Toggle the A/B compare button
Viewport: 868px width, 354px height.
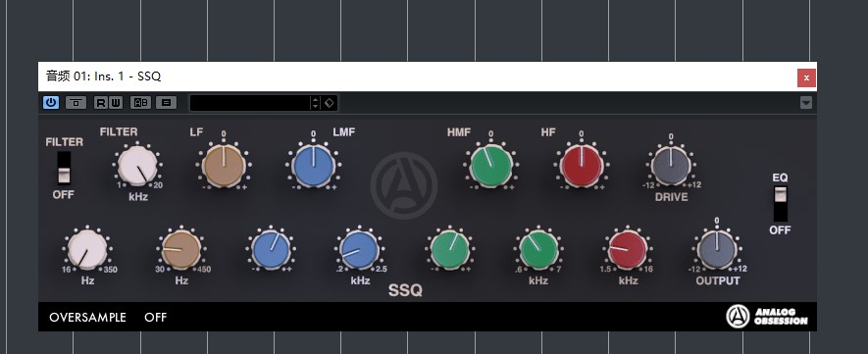140,103
